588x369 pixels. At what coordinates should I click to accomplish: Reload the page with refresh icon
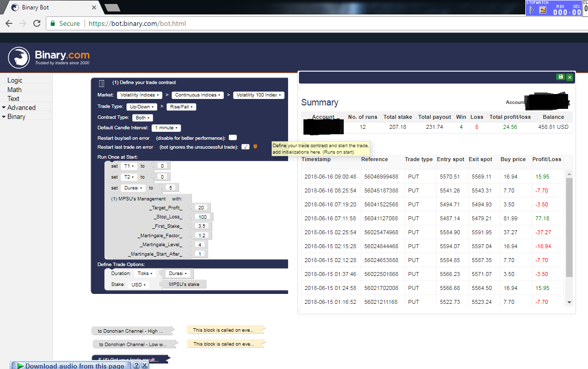click(37, 23)
